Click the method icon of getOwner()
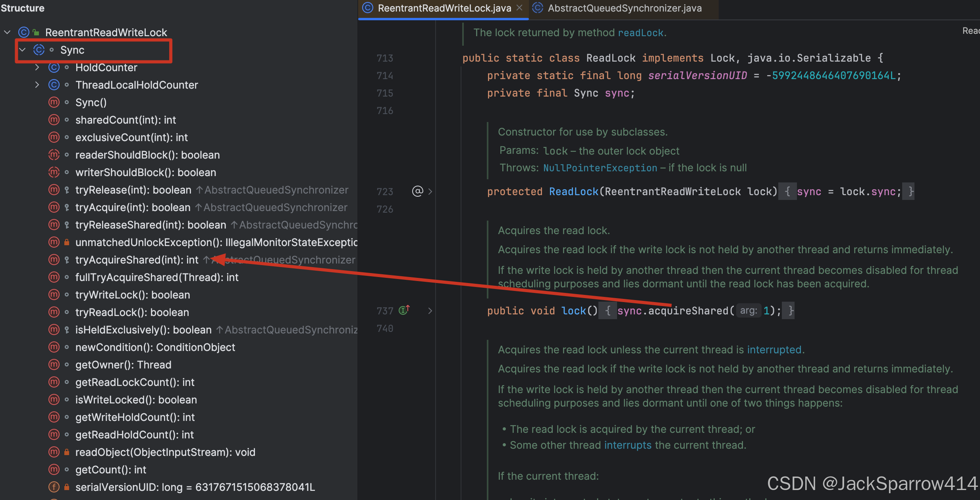This screenshot has height=500, width=980. [54, 364]
